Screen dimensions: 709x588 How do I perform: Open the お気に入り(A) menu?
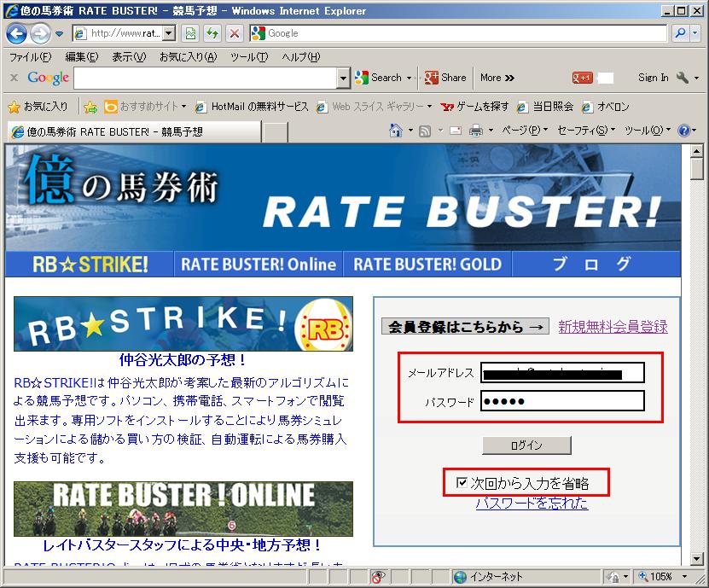coord(188,57)
